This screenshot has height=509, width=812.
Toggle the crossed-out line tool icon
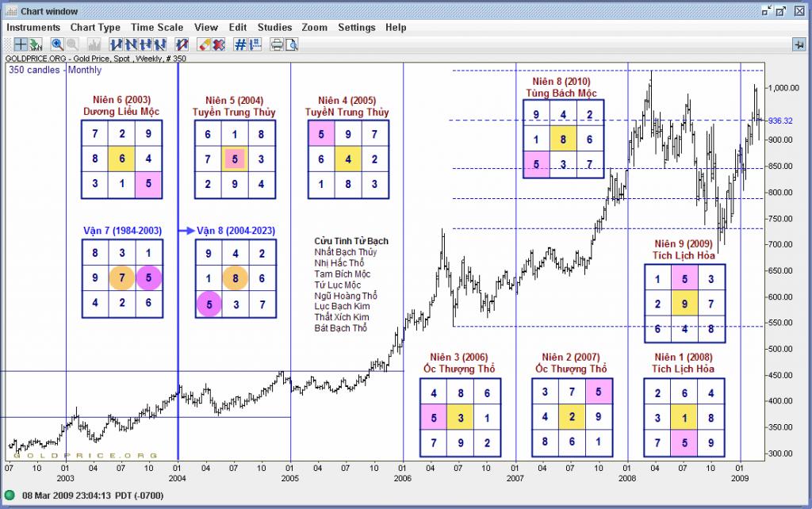(181, 44)
